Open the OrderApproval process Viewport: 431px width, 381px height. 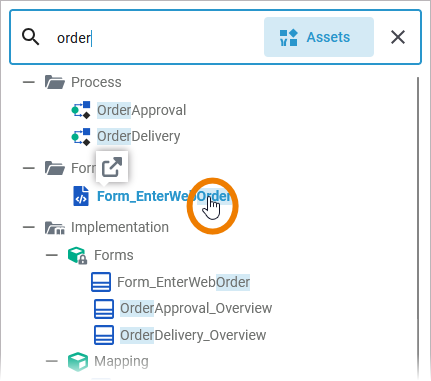(x=141, y=110)
